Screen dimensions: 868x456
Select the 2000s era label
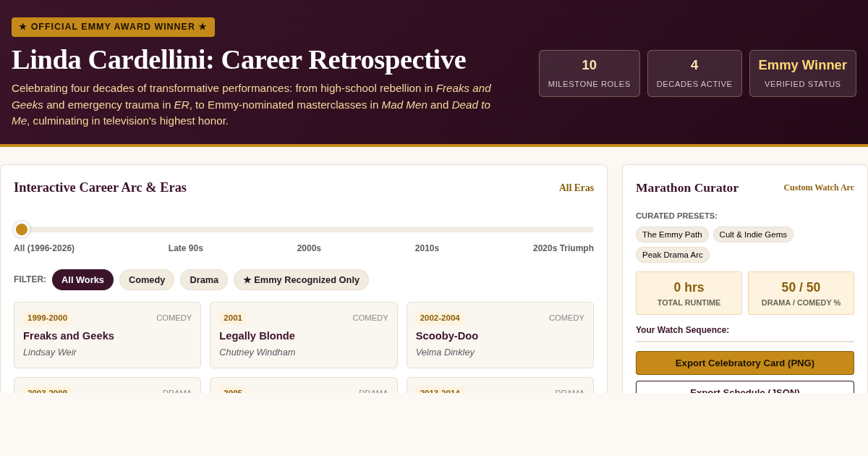309,248
